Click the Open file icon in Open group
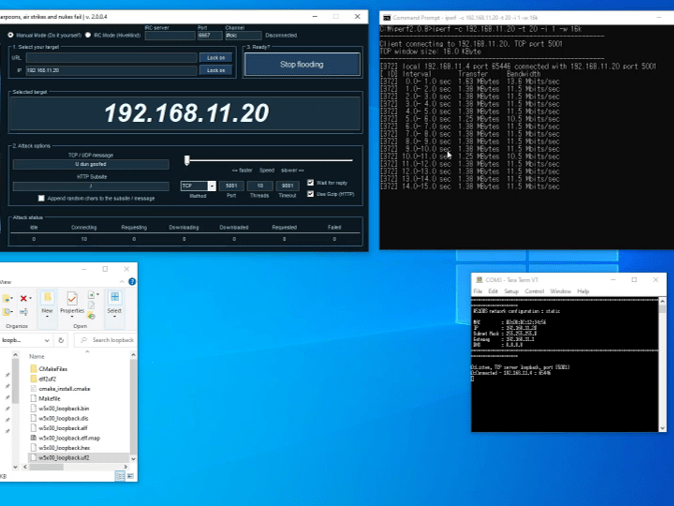Screen dimensions: 674x506 (x=91, y=295)
